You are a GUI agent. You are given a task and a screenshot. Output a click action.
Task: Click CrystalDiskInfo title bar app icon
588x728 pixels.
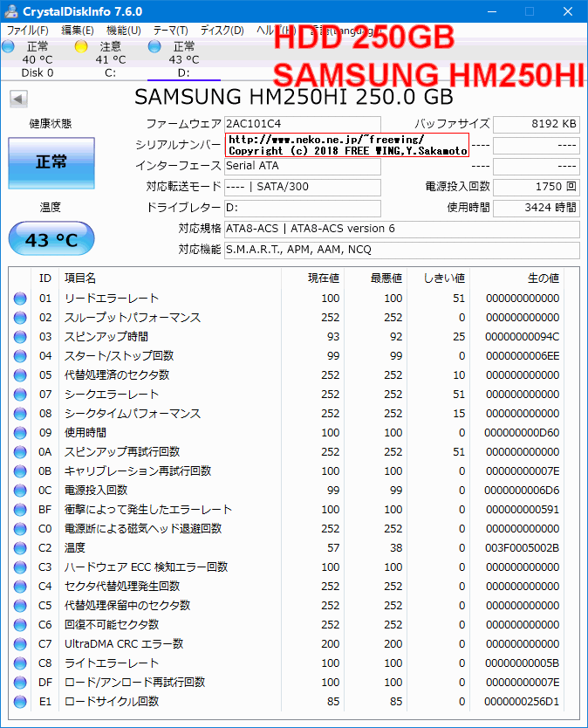[x=10, y=11]
